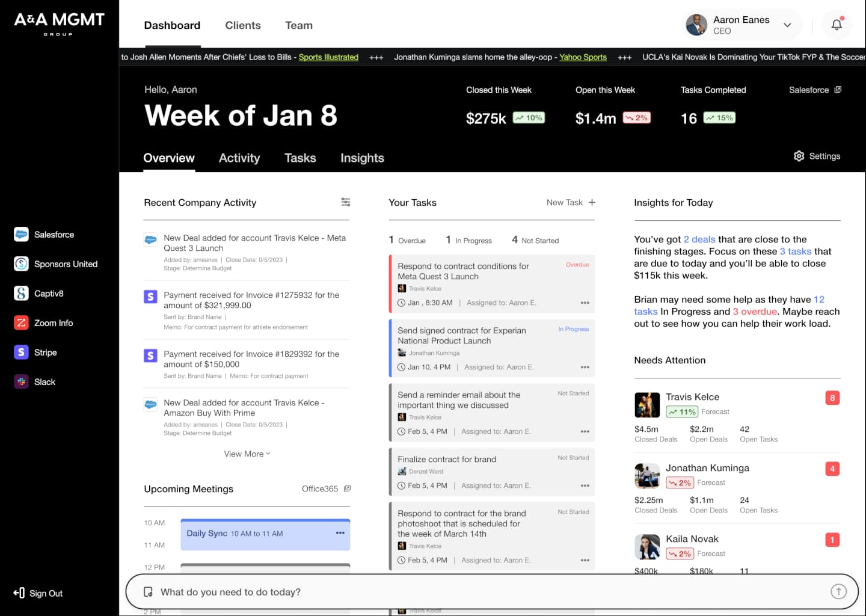Click Travis Kelce 11% Forecast badge
Image resolution: width=866 pixels, height=616 pixels.
point(682,412)
